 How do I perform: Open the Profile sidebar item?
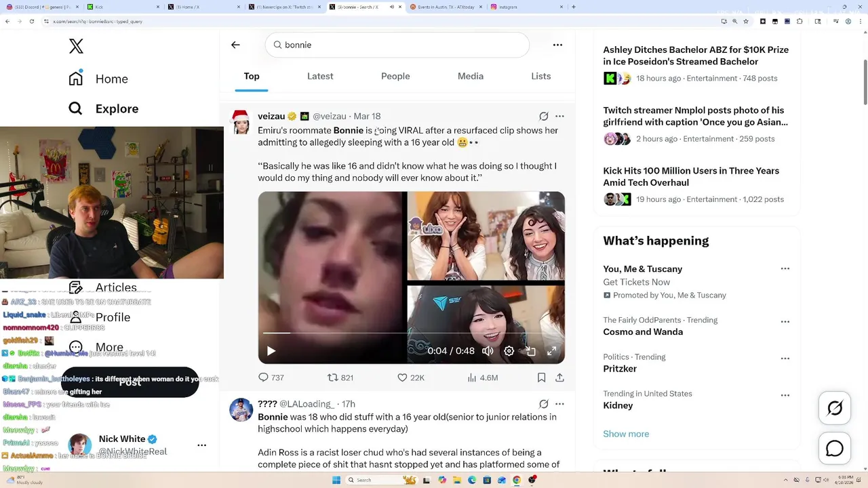click(x=100, y=317)
